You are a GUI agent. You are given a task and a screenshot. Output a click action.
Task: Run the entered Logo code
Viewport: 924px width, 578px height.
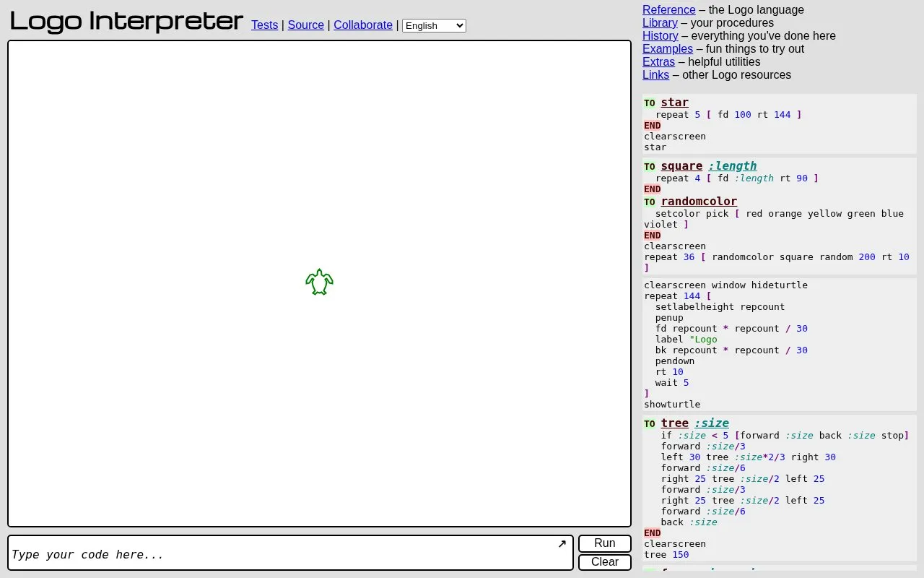(605, 543)
